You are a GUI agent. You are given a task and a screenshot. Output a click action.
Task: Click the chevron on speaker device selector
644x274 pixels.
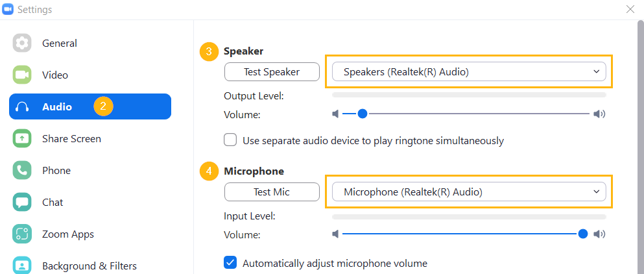(597, 71)
